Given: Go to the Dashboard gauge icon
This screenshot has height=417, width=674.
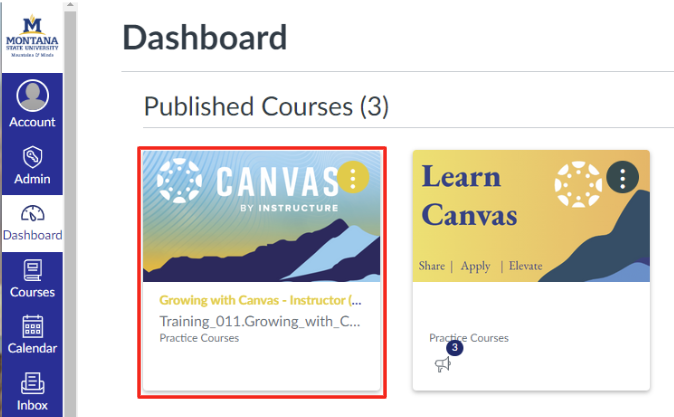Looking at the screenshot, I should pos(32,213).
